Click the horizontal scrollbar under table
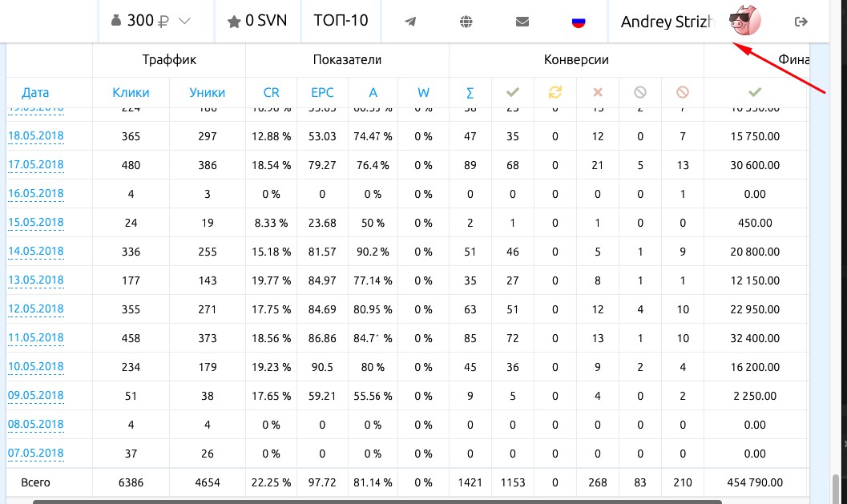Viewport: 847px width, 504px height. click(377, 502)
